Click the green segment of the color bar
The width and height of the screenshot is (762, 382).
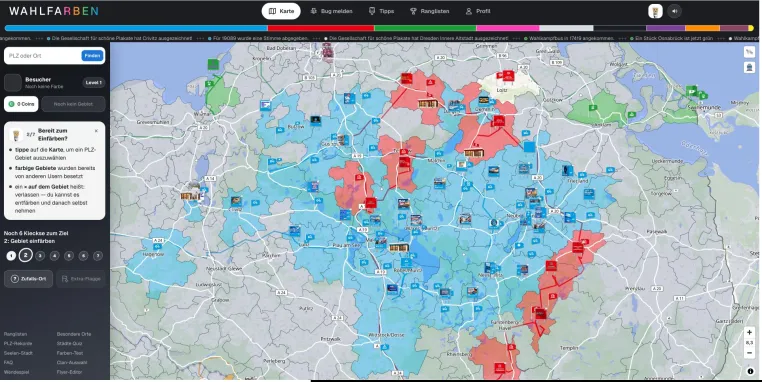pyautogui.click(x=425, y=28)
